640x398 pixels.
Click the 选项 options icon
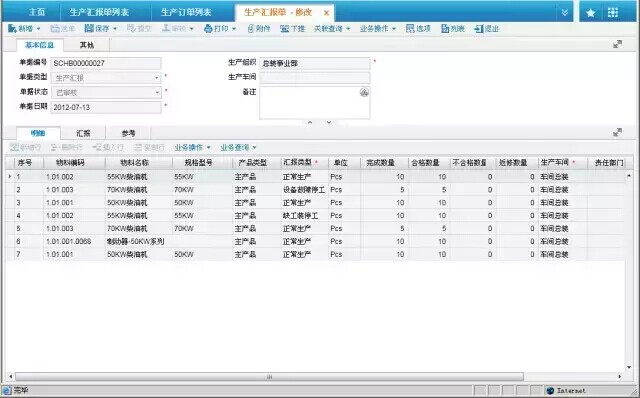410,29
